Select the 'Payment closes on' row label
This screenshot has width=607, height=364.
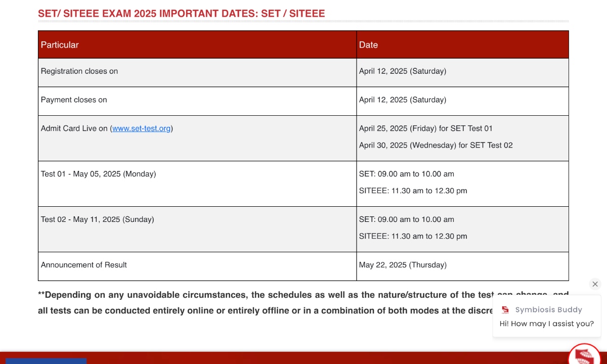[x=74, y=100]
